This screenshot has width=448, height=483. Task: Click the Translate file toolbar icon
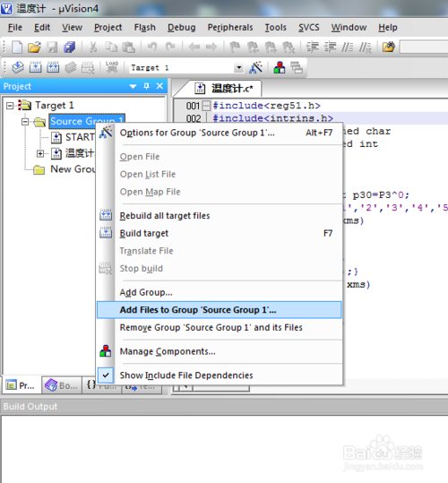pos(18,67)
